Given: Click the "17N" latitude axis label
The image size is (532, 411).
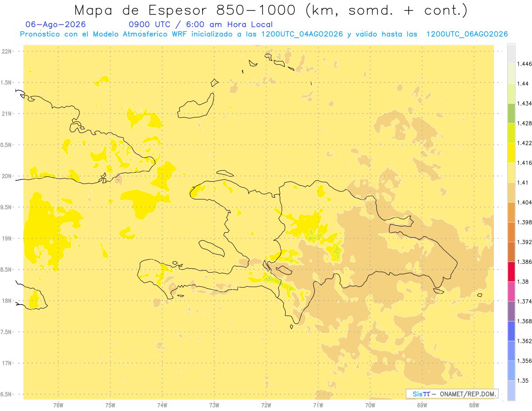Looking at the screenshot, I should click(7, 363).
